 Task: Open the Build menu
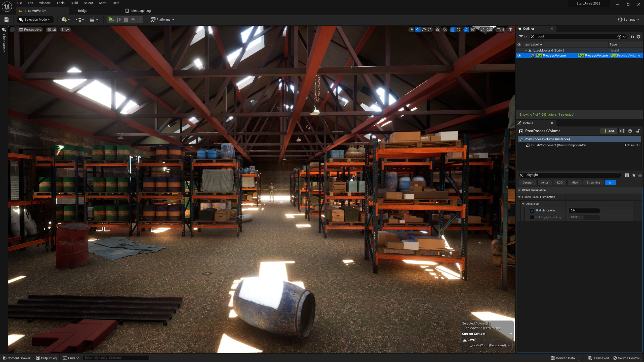click(x=74, y=3)
